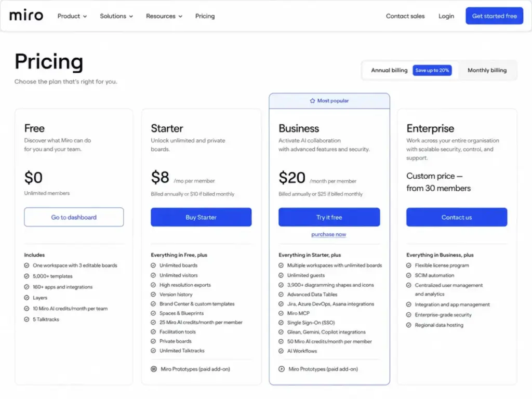
Task: Click the $8 price on Starter
Action: point(160,178)
